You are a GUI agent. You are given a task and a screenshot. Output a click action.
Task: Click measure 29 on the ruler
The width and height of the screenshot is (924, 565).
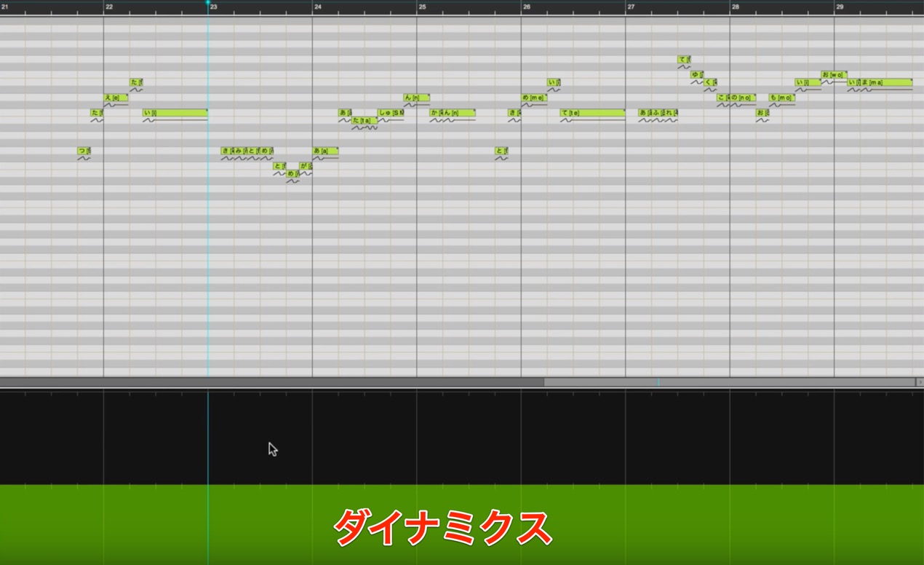click(x=840, y=7)
